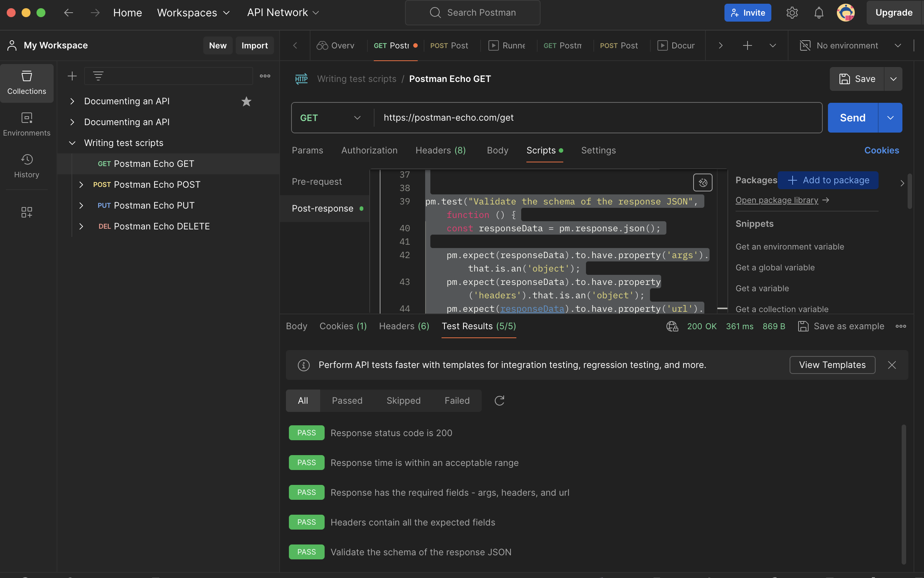Click the History sidebar icon
This screenshot has height=578, width=924.
pyautogui.click(x=26, y=166)
